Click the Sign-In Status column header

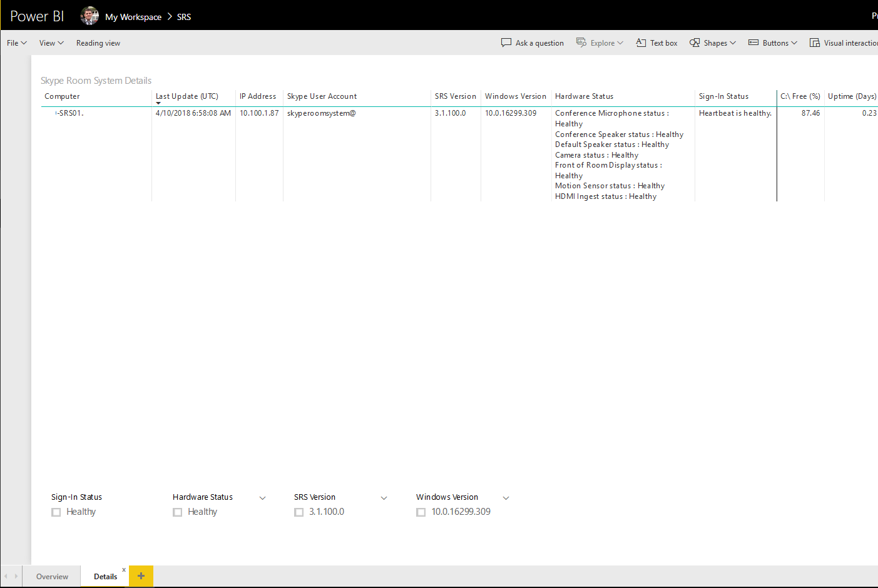(723, 96)
